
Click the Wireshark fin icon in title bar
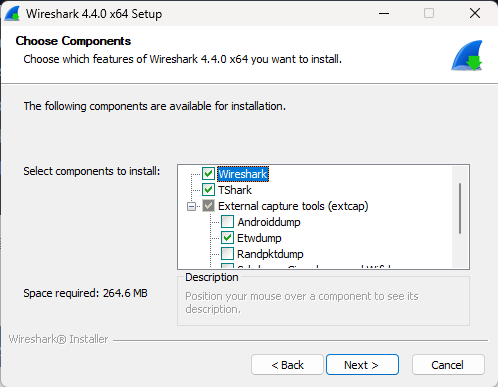click(12, 14)
